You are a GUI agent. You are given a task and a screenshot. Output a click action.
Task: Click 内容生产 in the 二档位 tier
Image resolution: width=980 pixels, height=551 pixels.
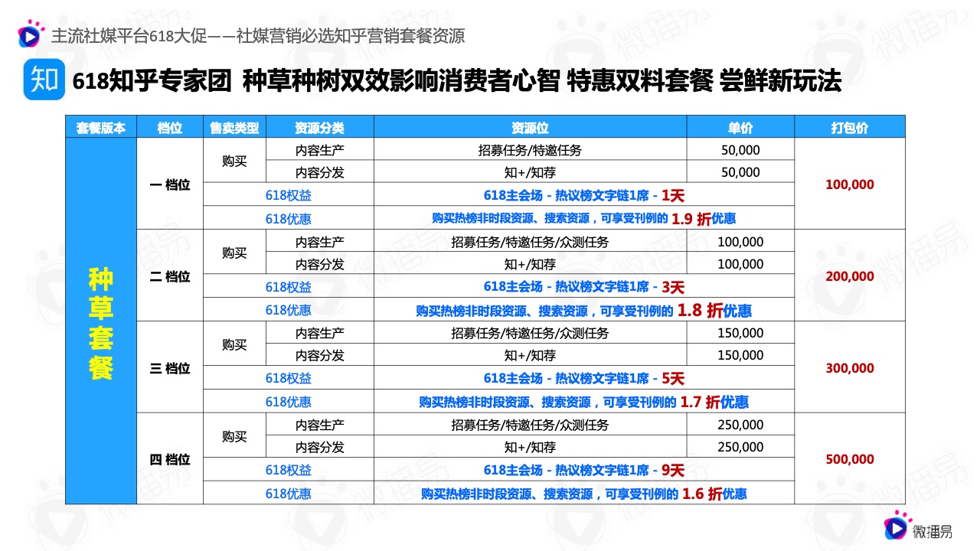(x=320, y=242)
